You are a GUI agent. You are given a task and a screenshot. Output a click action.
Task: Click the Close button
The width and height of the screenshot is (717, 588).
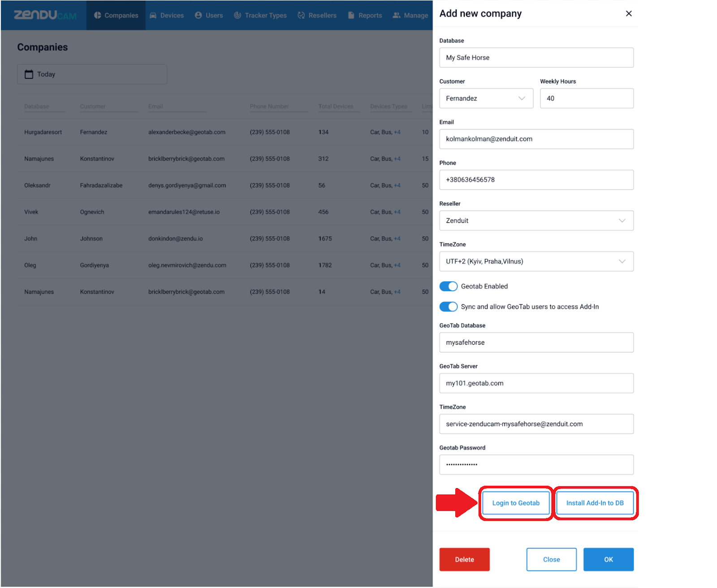tap(552, 559)
